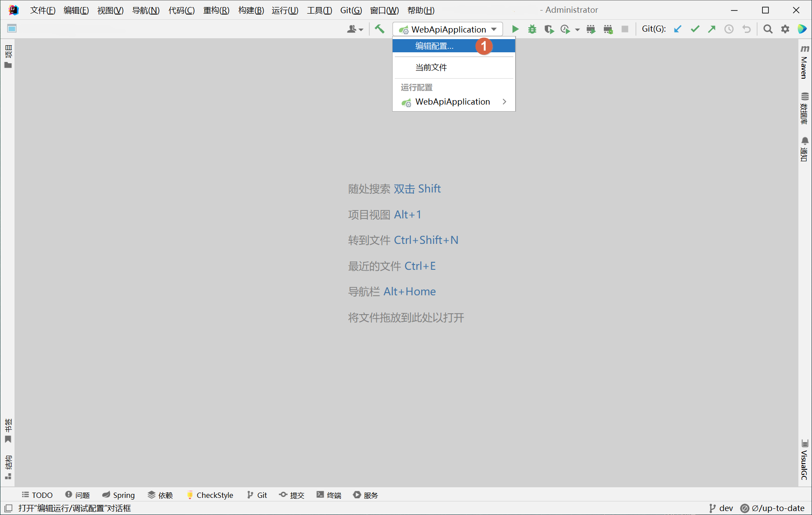Toggle tool window bars in status corner
The height and width of the screenshot is (515, 812).
pos(8,508)
